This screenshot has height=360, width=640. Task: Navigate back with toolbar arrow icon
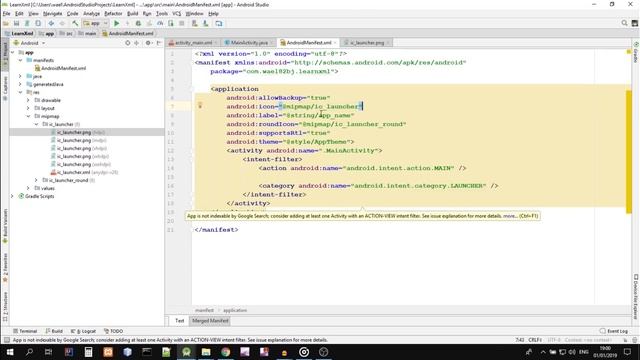(51, 23)
